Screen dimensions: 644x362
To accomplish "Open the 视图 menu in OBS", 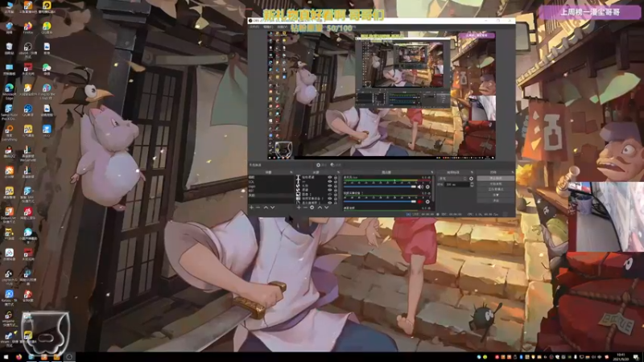I will pos(282,27).
